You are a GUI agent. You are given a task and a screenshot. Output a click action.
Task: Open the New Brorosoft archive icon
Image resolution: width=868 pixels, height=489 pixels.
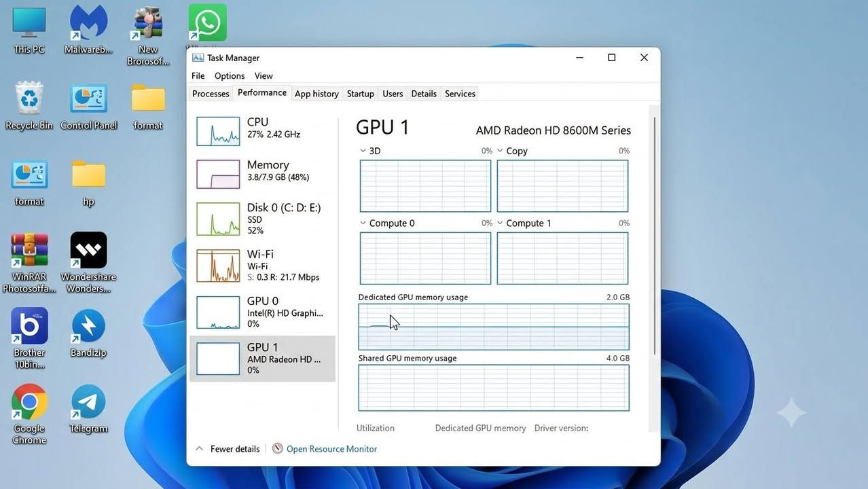(x=148, y=37)
